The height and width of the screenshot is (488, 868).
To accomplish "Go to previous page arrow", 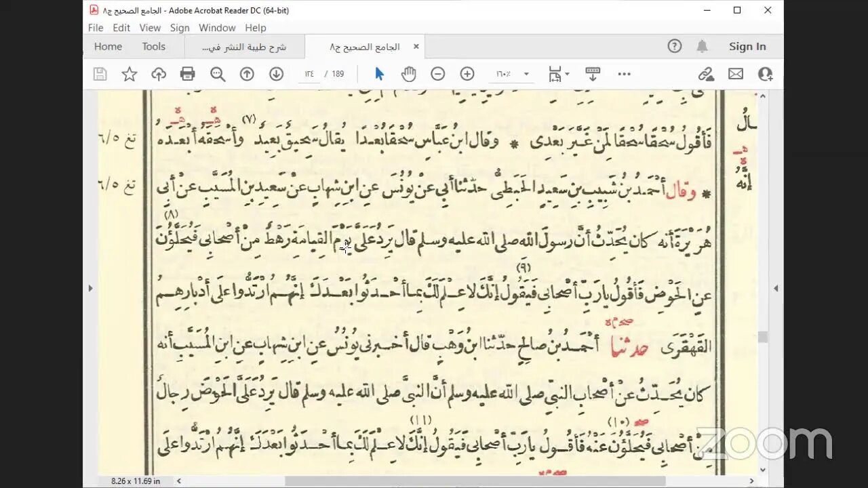I will 247,74.
